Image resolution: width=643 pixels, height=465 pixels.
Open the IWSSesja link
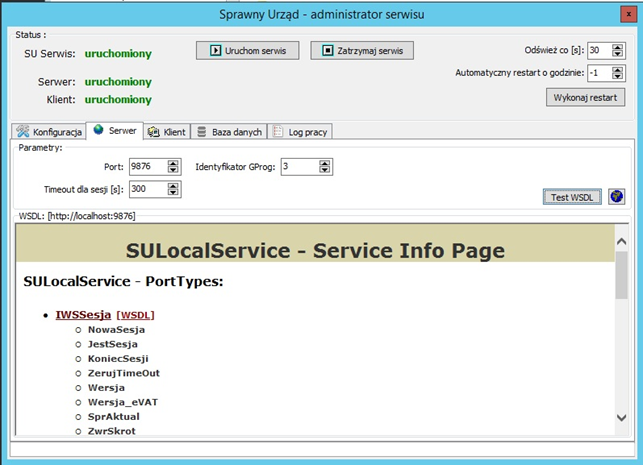[x=83, y=315]
